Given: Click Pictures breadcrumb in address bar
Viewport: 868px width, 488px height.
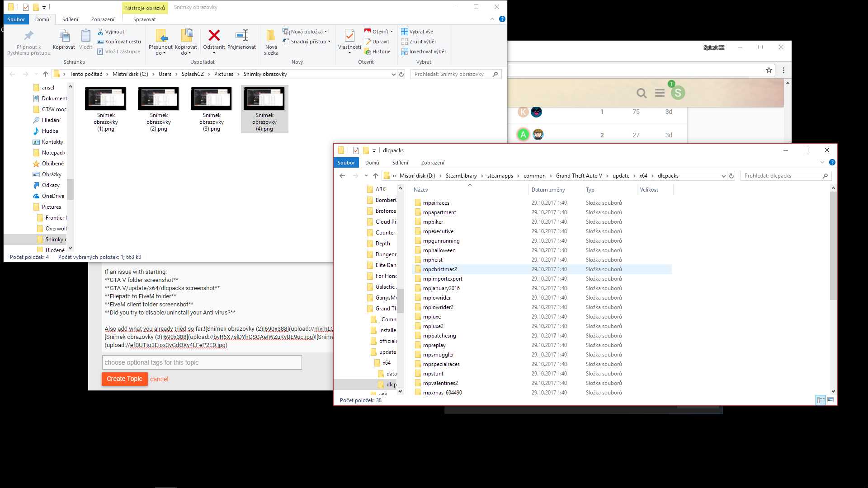Looking at the screenshot, I should (223, 74).
